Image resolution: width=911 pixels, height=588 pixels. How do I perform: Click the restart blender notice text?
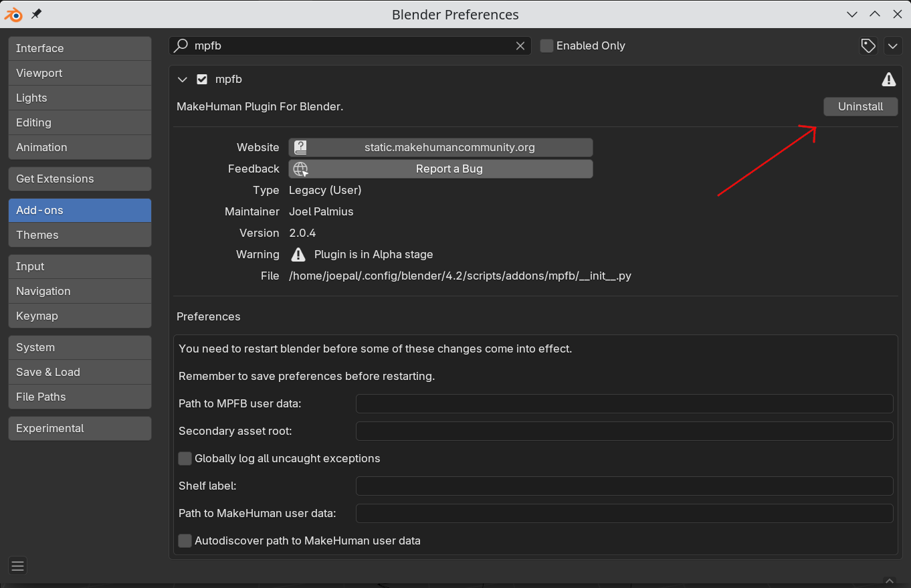click(375, 349)
